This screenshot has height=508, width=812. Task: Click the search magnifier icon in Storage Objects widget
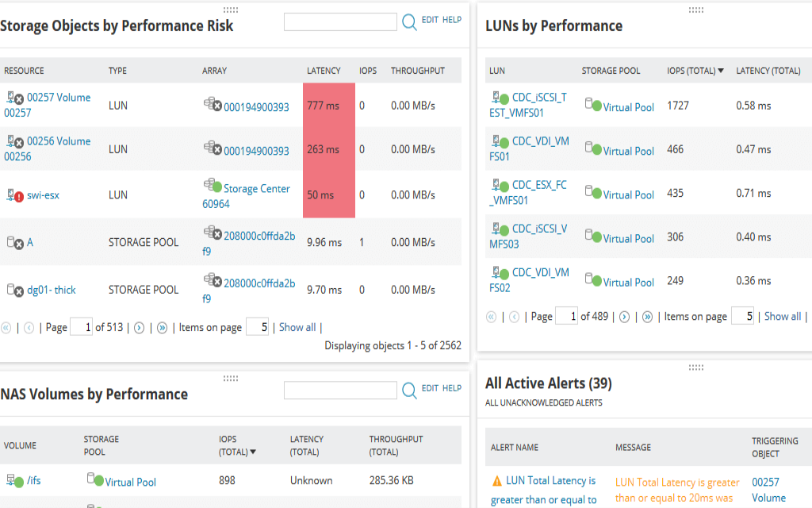click(x=409, y=21)
